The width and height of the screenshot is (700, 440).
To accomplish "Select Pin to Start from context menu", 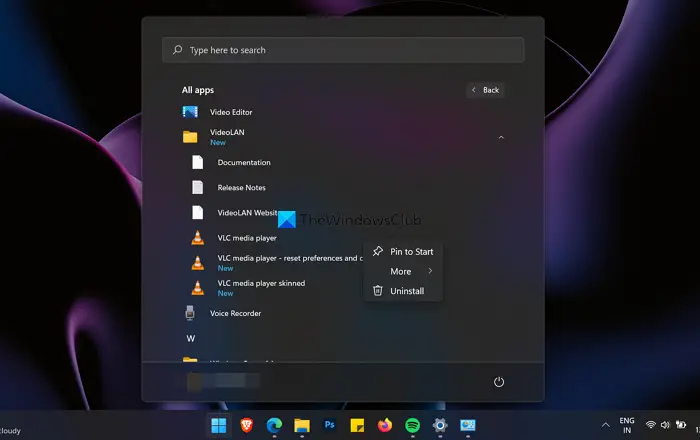I will coord(403,252).
